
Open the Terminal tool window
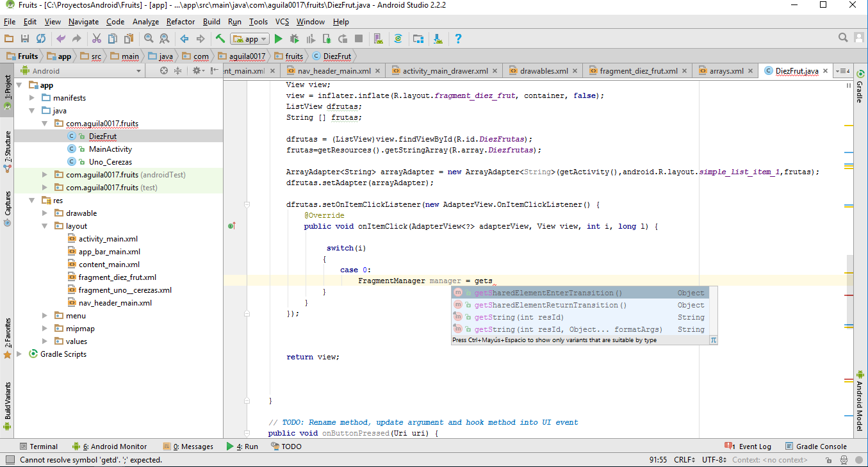[38, 447]
